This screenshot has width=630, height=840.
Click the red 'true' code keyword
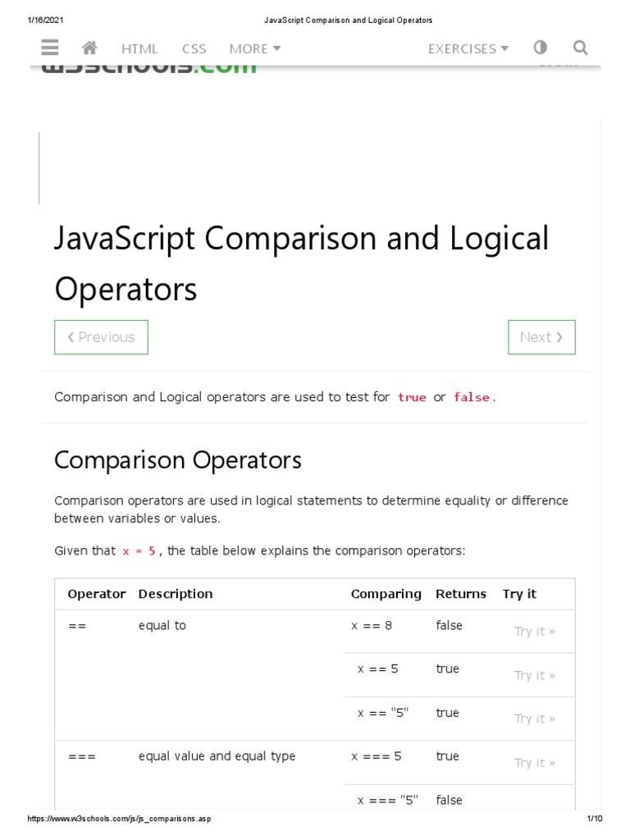click(412, 398)
